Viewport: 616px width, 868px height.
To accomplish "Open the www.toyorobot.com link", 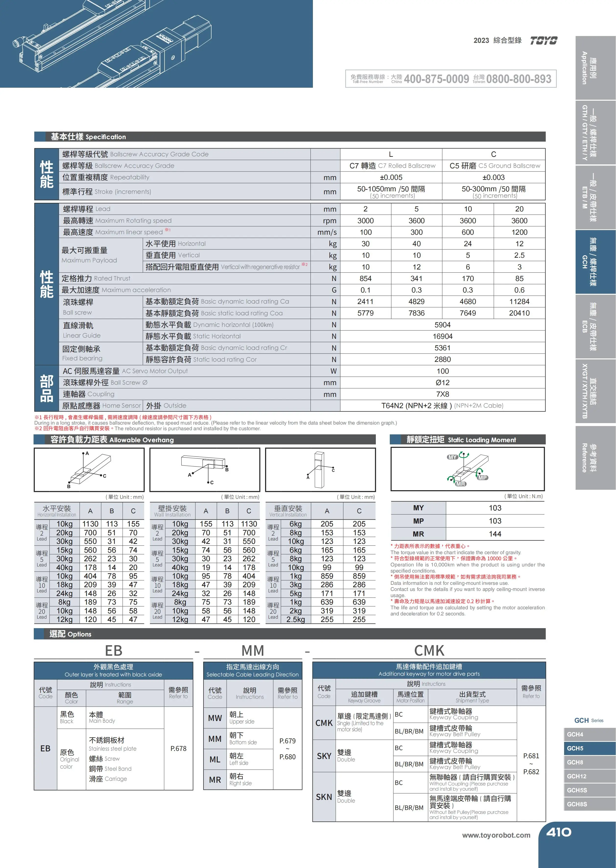I will coord(496,835).
